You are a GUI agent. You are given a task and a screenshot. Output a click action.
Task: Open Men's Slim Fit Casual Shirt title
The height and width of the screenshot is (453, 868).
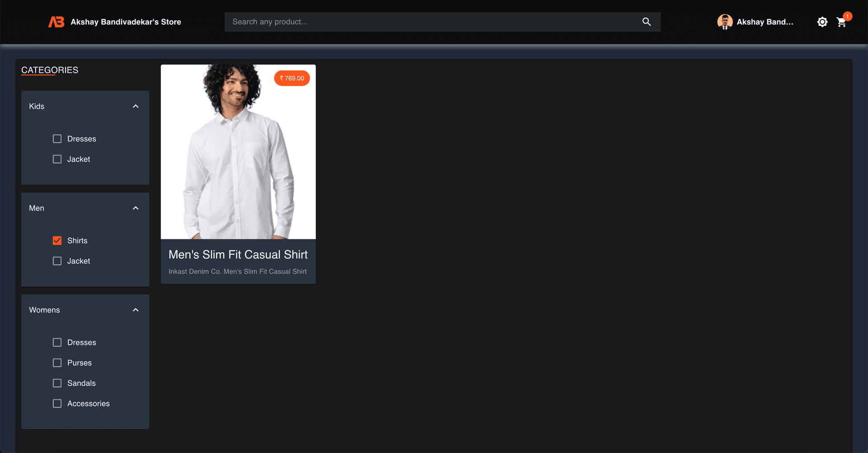[x=238, y=255]
